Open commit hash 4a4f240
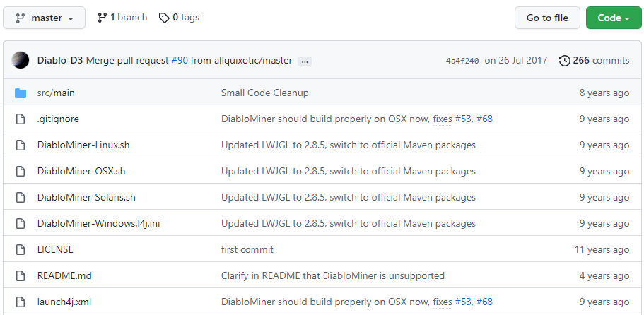This screenshot has height=315, width=644. 462,61
